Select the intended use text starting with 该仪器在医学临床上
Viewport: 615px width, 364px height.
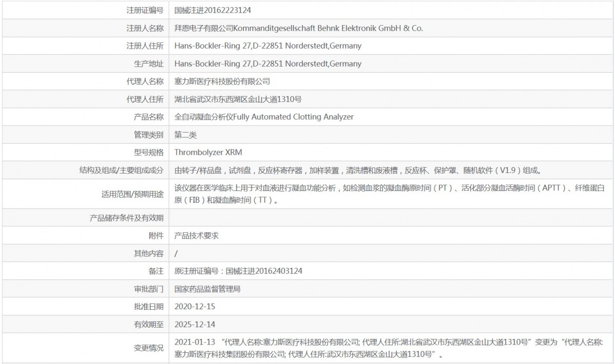coord(389,195)
